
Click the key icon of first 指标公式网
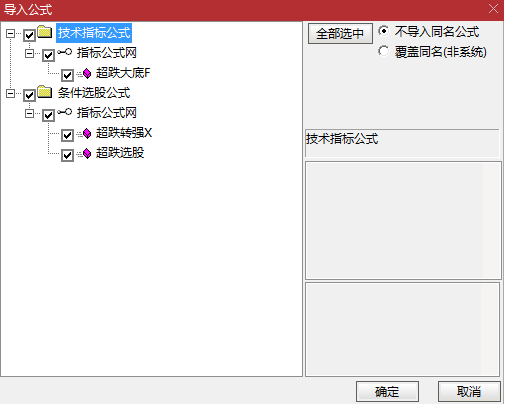pos(64,52)
